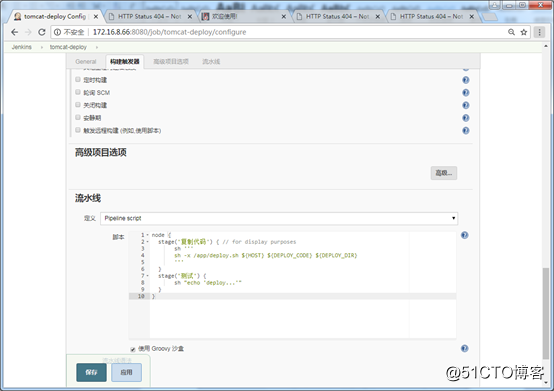Check the 关闭构建 option
Screen dimensions: 554x391
coord(78,105)
